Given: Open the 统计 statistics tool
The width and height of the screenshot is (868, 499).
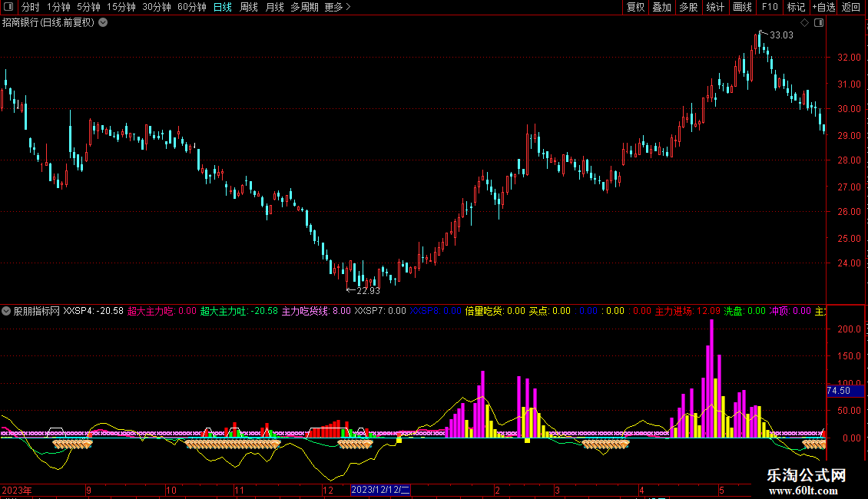Looking at the screenshot, I should click(715, 8).
